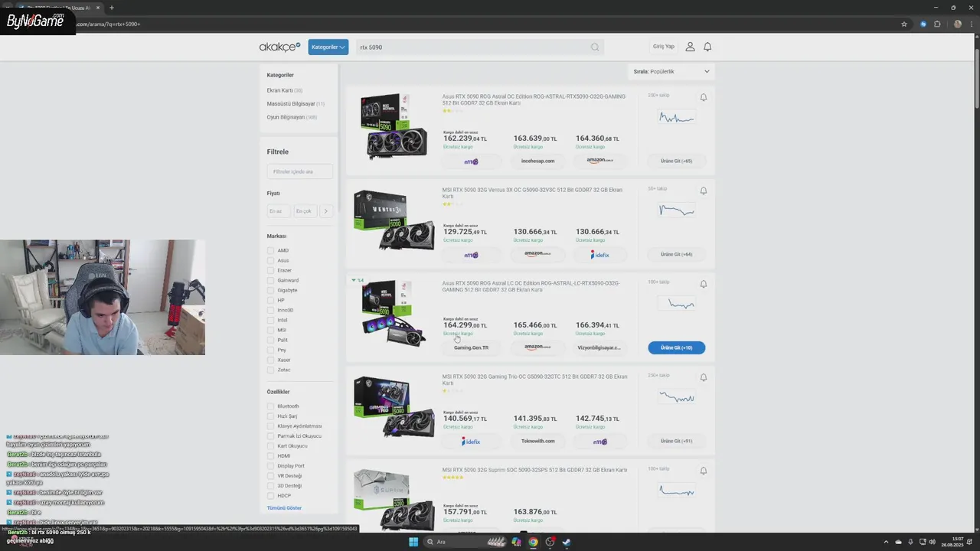Check the Asus brand filter

tap(270, 260)
